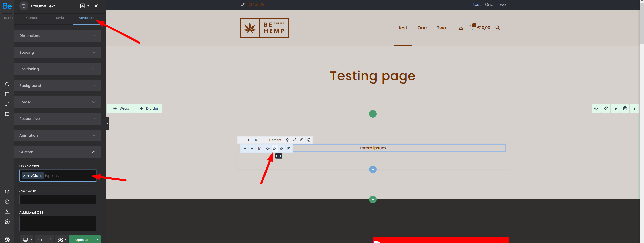The image size is (644, 243).
Task: Delete the section with the trash icon
Action: coord(625,108)
